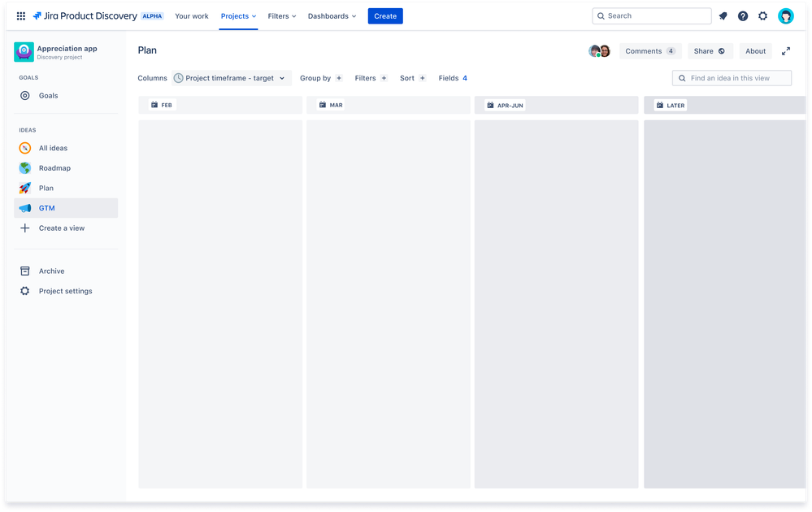Click the Project settings gear icon

coord(25,291)
